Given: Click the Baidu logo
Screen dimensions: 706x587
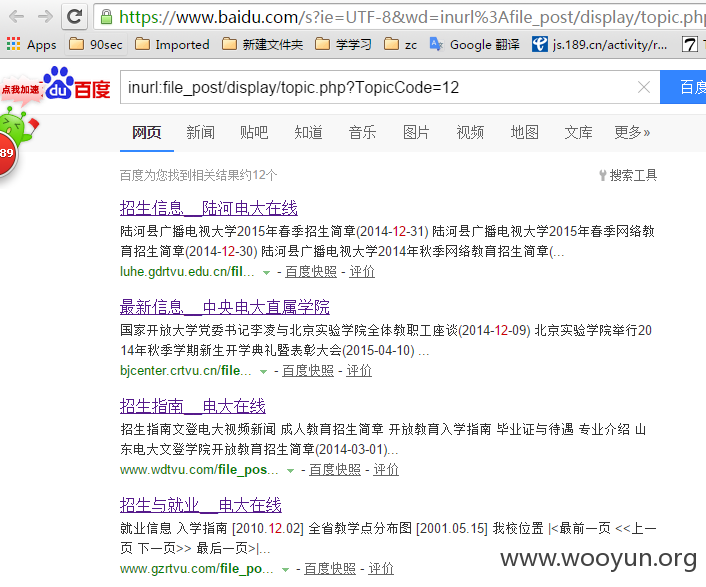Looking at the screenshot, I should (77, 84).
